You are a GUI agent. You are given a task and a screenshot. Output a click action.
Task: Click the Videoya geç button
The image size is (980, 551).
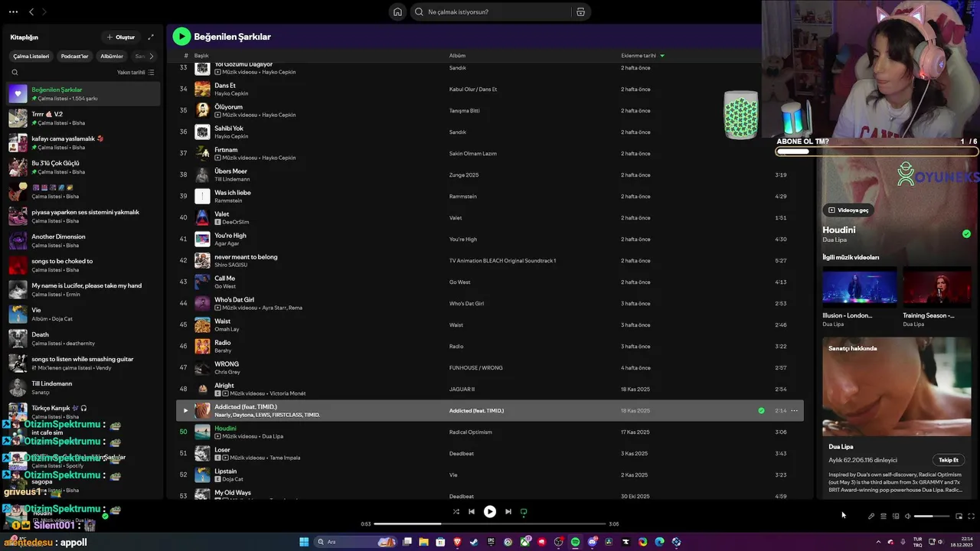point(849,210)
